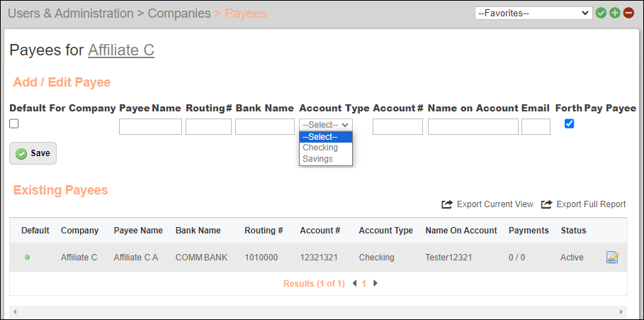Click the horizontal scrollbar track
Image resolution: width=644 pixels, height=320 pixels.
click(x=319, y=311)
